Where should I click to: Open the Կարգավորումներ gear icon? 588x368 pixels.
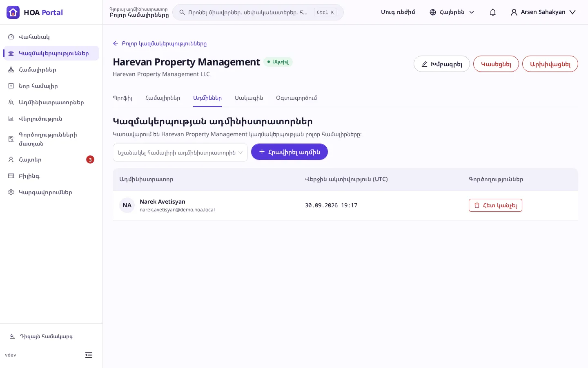pyautogui.click(x=11, y=192)
